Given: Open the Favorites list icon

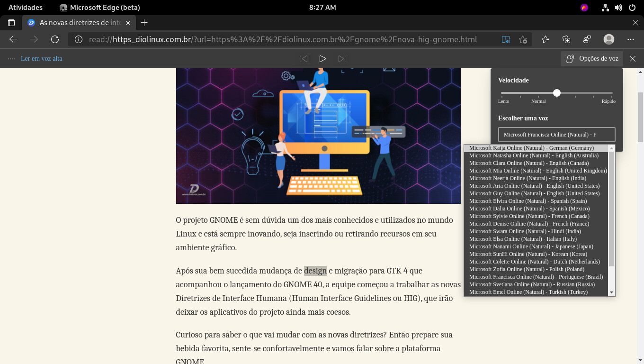Looking at the screenshot, I should [546, 39].
